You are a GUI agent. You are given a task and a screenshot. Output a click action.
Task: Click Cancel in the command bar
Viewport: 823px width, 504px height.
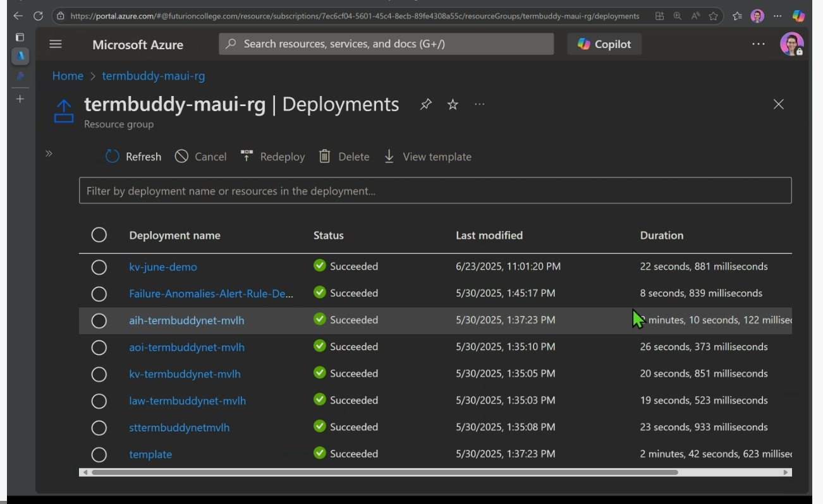click(200, 157)
